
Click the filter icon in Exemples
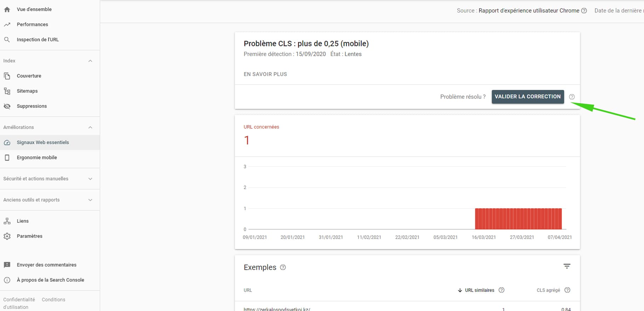(567, 266)
